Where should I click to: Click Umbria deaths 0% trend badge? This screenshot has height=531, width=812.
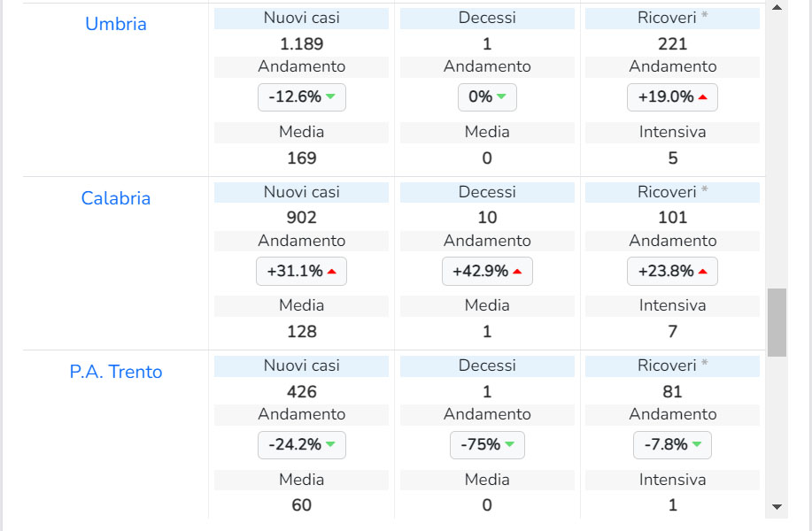(x=487, y=97)
